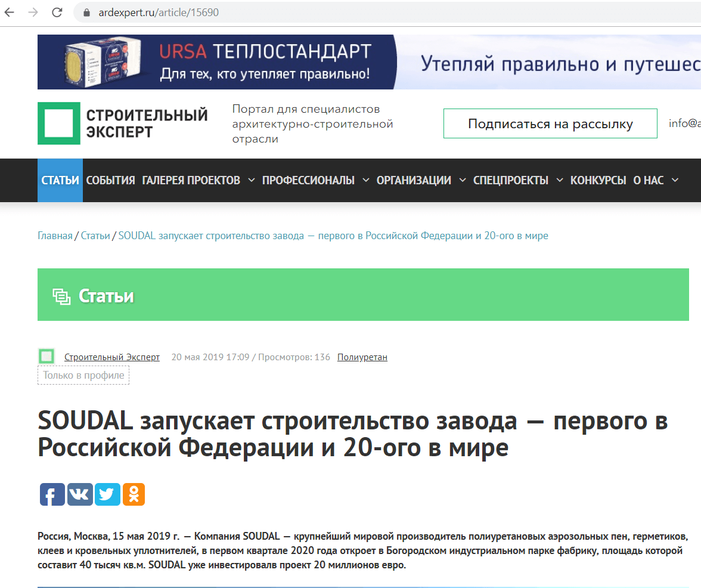Expand the ГАЛЕРЕЯ ПРОЕКТОВ dropdown chevron
Viewport: 701px width, 588px height.
(x=252, y=180)
